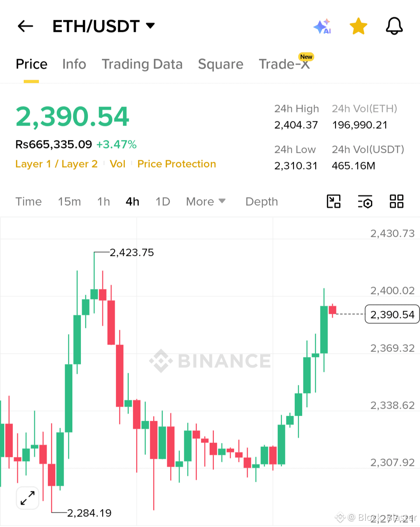
Task: Open the AI assistant sparkle icon
Action: pyautogui.click(x=322, y=26)
